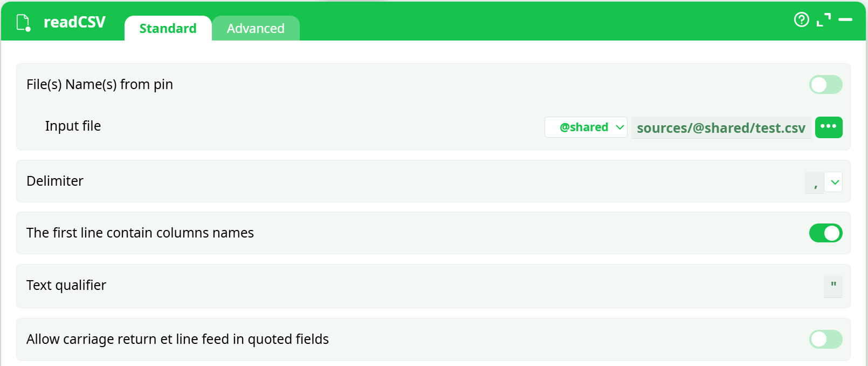The height and width of the screenshot is (366, 868).
Task: Expand the Delimiter dropdown arrow
Action: (x=834, y=182)
